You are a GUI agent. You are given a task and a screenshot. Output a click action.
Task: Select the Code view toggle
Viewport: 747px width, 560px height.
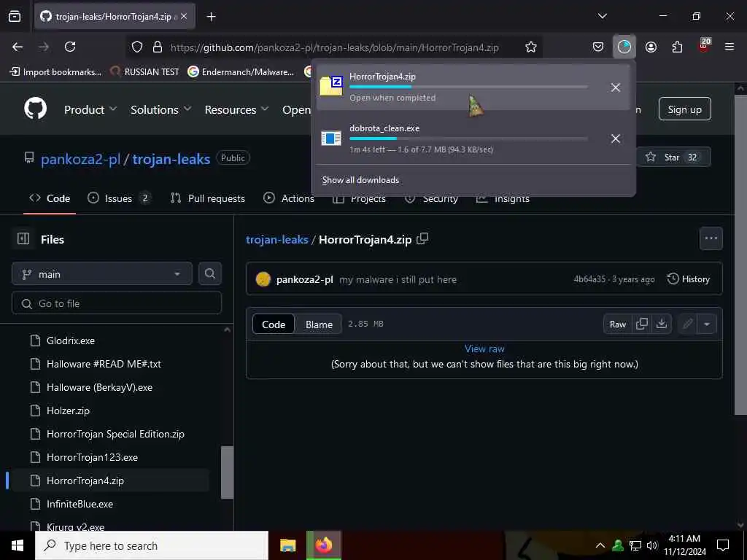(274, 324)
